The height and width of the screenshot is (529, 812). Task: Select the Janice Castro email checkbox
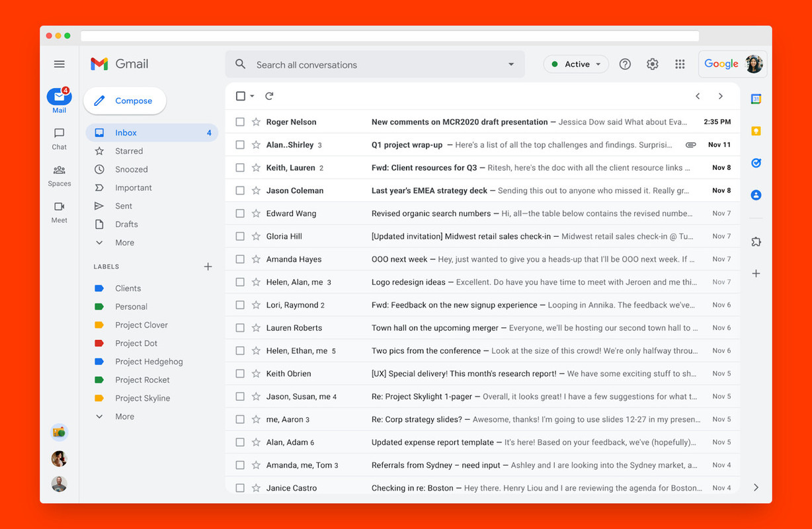click(240, 488)
